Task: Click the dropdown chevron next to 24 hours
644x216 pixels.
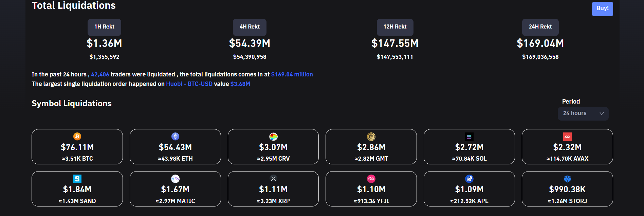Action: (x=602, y=113)
